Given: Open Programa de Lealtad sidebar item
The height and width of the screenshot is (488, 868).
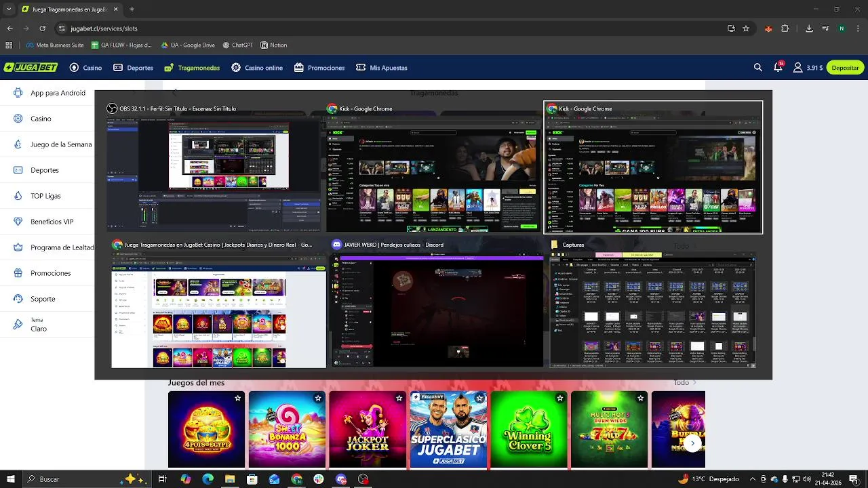Looking at the screenshot, I should click(53, 247).
